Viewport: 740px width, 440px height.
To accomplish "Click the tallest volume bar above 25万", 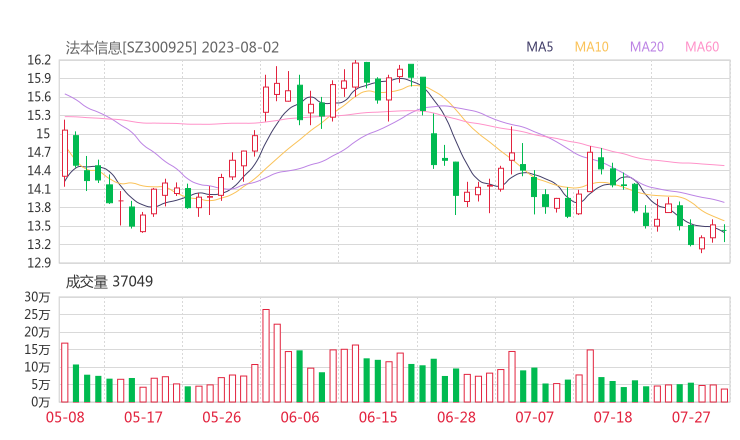I will pos(266,356).
